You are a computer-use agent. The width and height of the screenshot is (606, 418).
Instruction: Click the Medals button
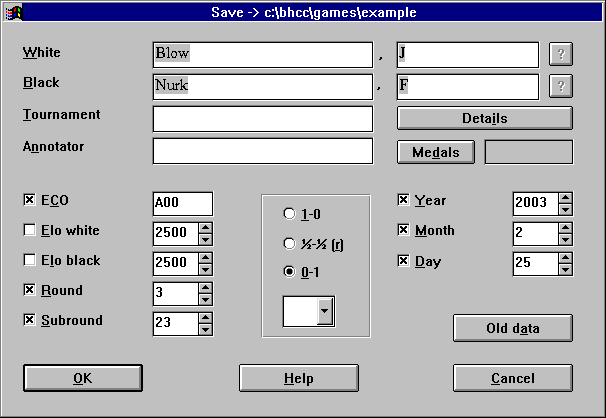tap(435, 152)
